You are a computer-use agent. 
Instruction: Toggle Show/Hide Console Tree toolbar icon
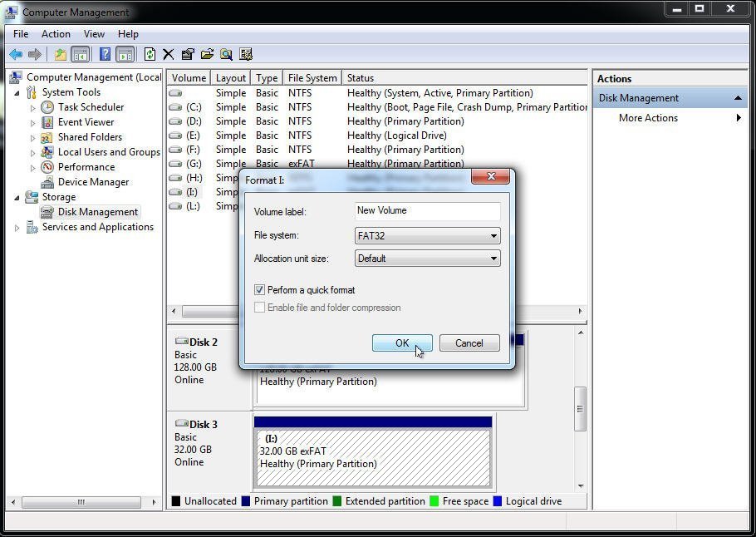pos(80,54)
